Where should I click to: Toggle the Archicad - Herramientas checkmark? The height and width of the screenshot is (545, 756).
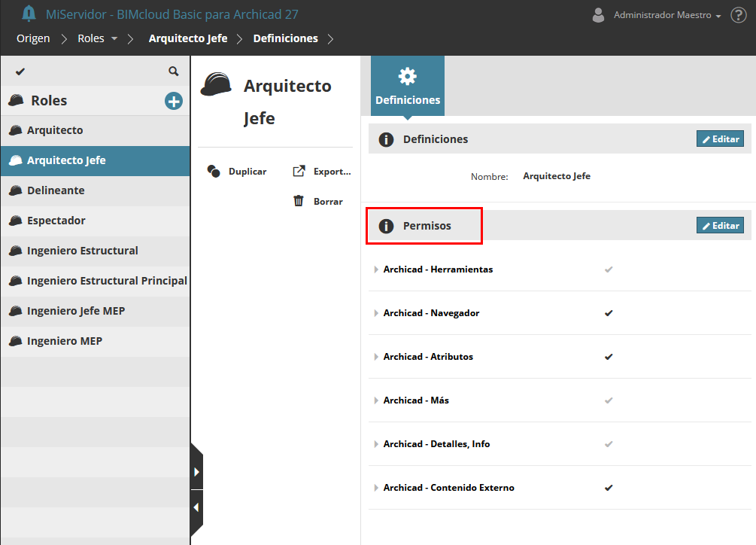609,269
